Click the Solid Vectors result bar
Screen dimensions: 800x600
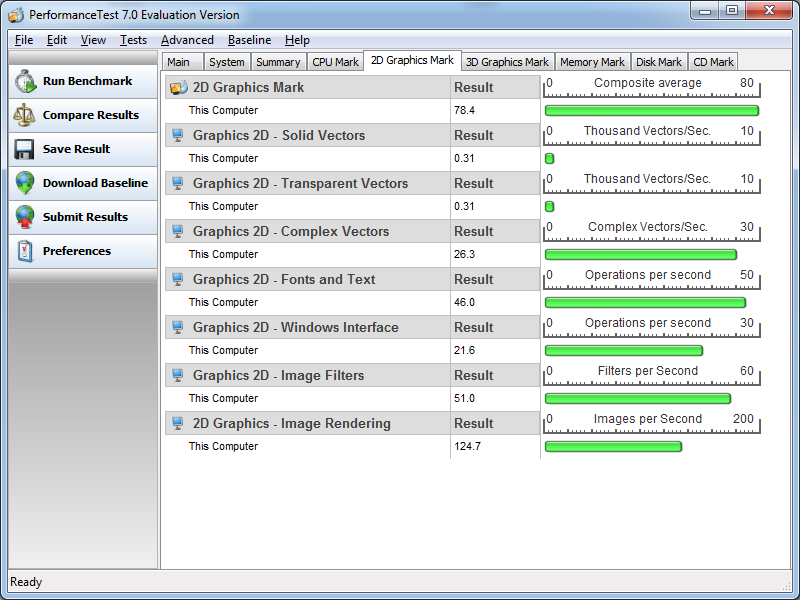click(549, 158)
